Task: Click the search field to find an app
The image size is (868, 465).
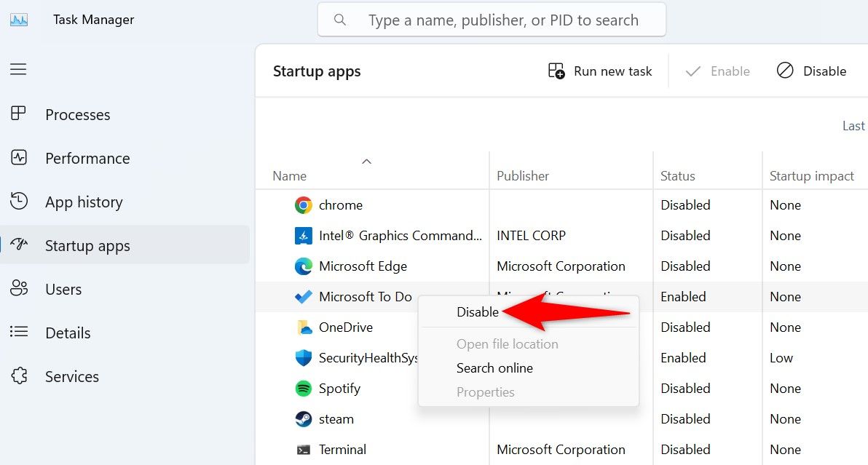Action: 492,20
